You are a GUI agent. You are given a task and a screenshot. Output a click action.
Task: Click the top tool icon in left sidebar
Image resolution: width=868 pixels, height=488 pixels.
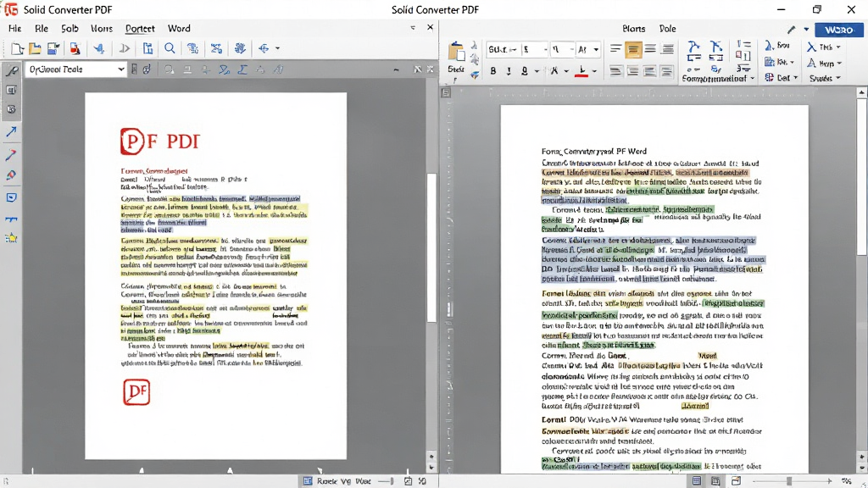point(11,70)
